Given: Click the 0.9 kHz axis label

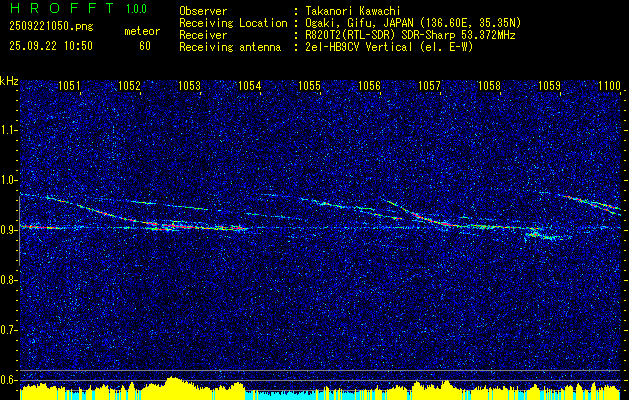Looking at the screenshot, I should (x=8, y=230).
